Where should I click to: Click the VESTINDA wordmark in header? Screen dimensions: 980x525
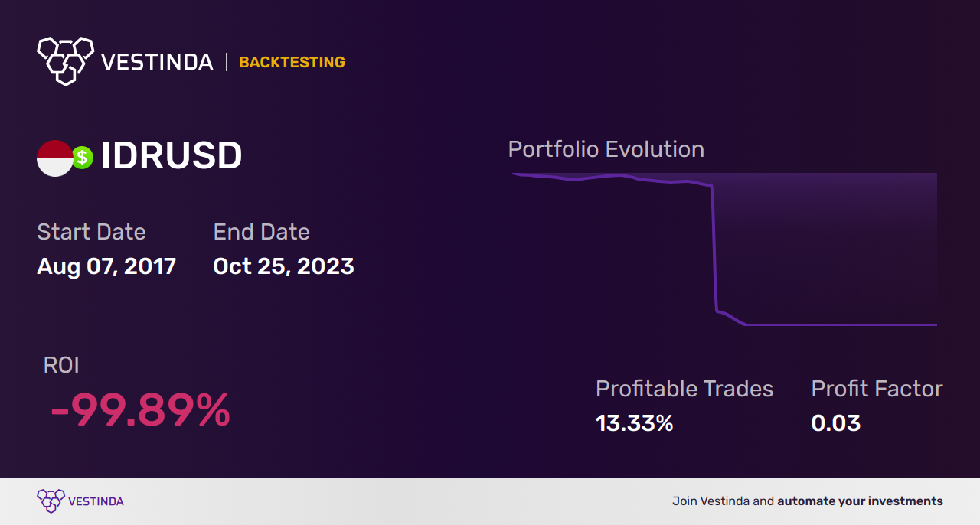click(x=157, y=63)
